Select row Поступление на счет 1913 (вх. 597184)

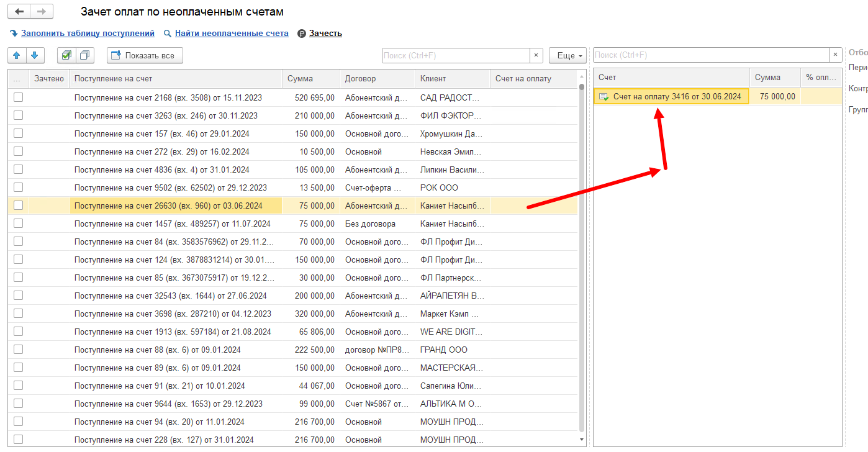[293, 332]
